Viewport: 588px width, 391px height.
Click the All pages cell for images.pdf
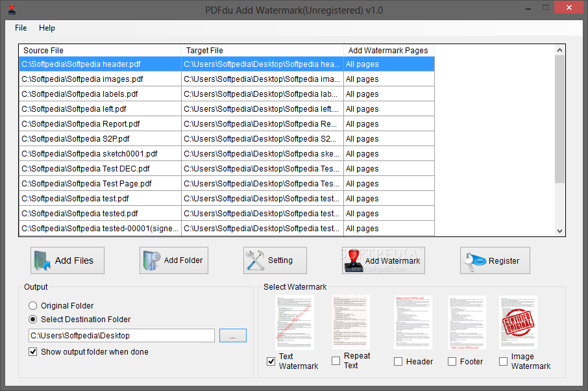389,79
